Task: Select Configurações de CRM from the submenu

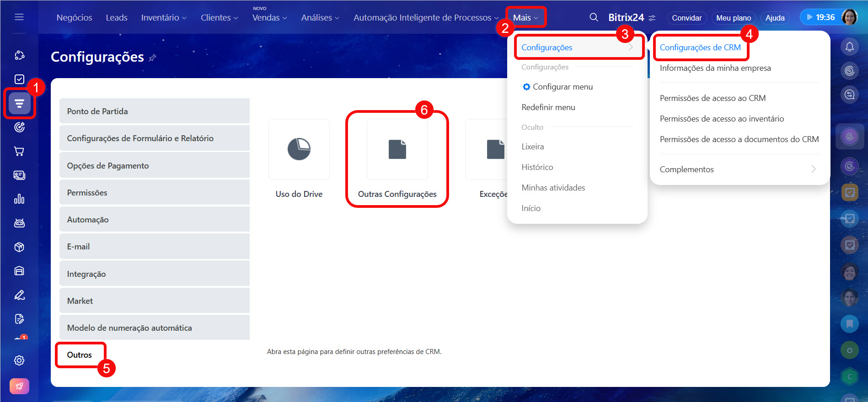Action: pyautogui.click(x=700, y=48)
